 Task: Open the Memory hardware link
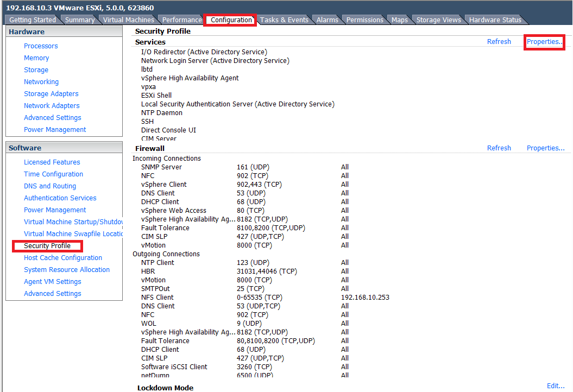coord(36,58)
